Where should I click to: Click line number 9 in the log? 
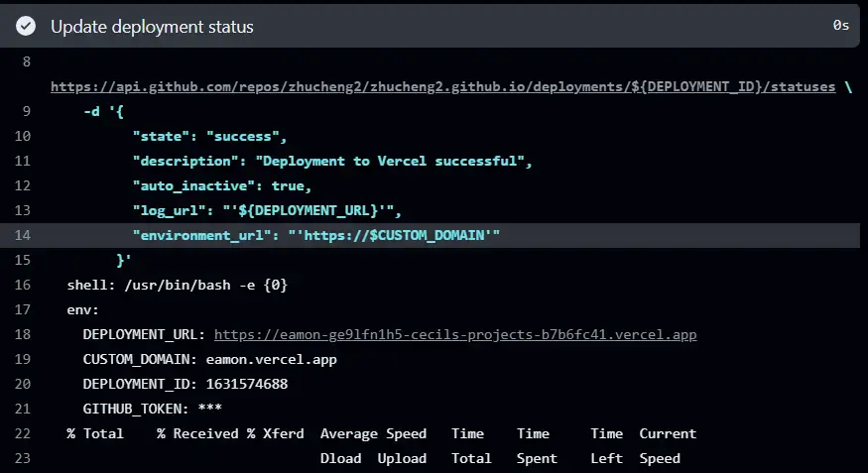(26, 111)
